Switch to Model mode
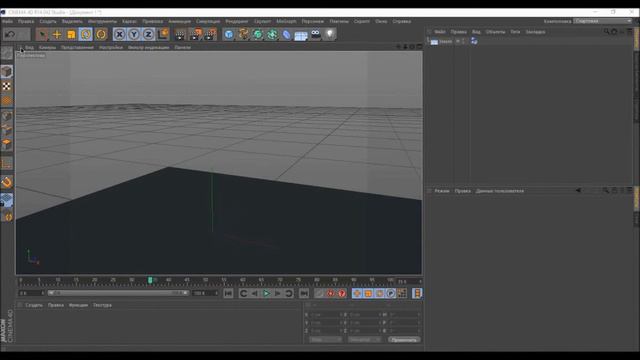640x360 pixels. pos(7,71)
